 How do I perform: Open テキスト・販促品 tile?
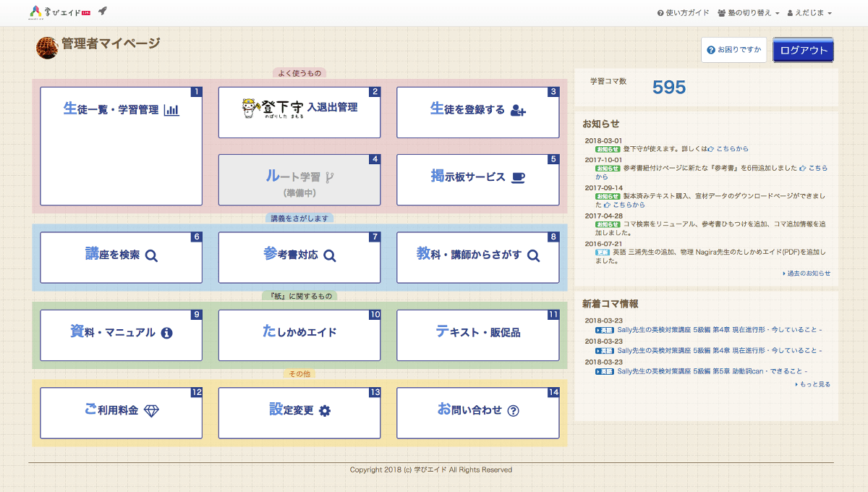478,335
